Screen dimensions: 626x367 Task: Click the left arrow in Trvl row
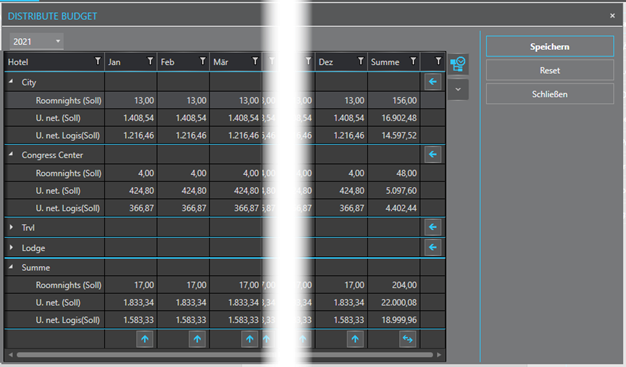point(433,227)
